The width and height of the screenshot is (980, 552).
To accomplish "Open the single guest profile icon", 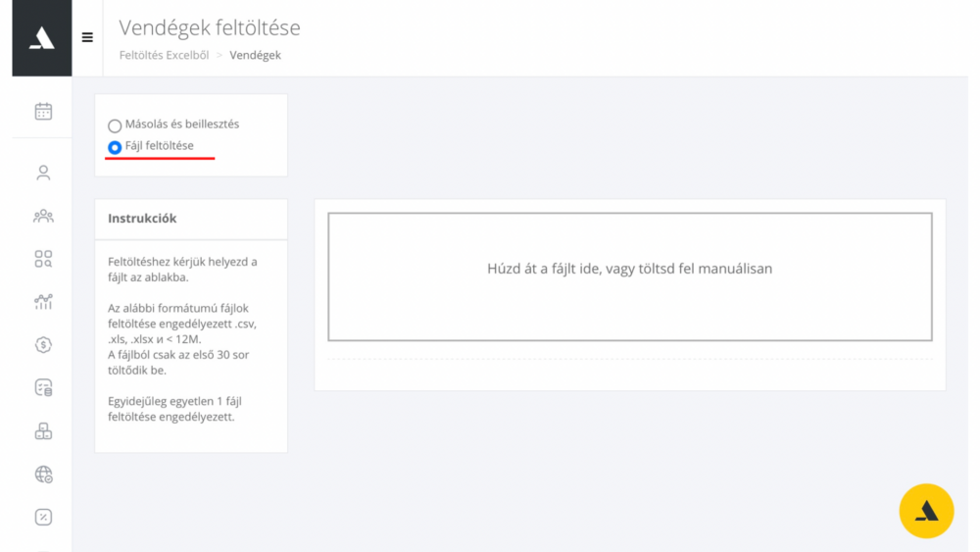I will [43, 173].
